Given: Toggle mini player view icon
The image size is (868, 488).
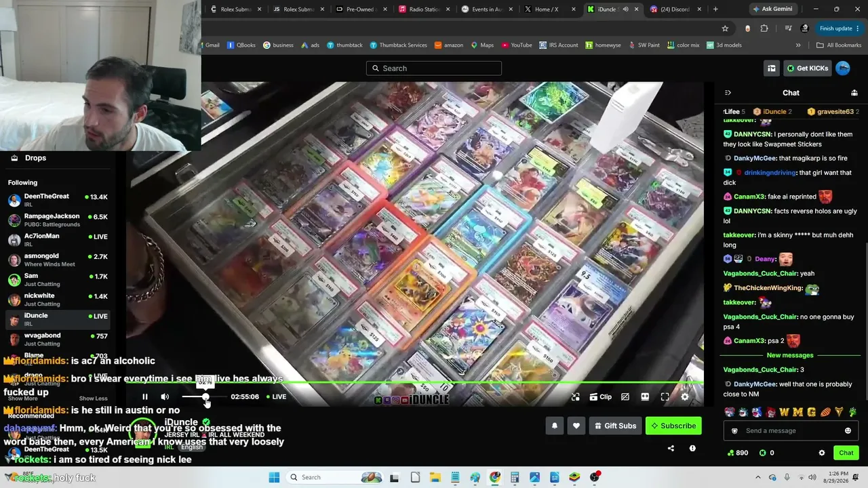Looking at the screenshot, I should point(575,397).
